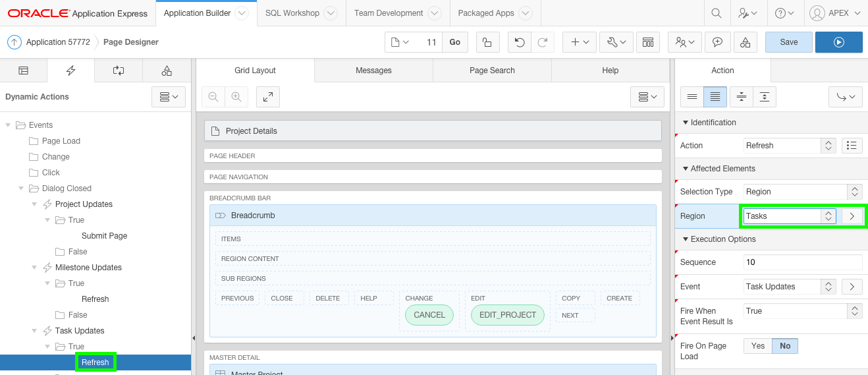Click the Undo icon in toolbar
This screenshot has height=375, width=868.
tap(520, 42)
